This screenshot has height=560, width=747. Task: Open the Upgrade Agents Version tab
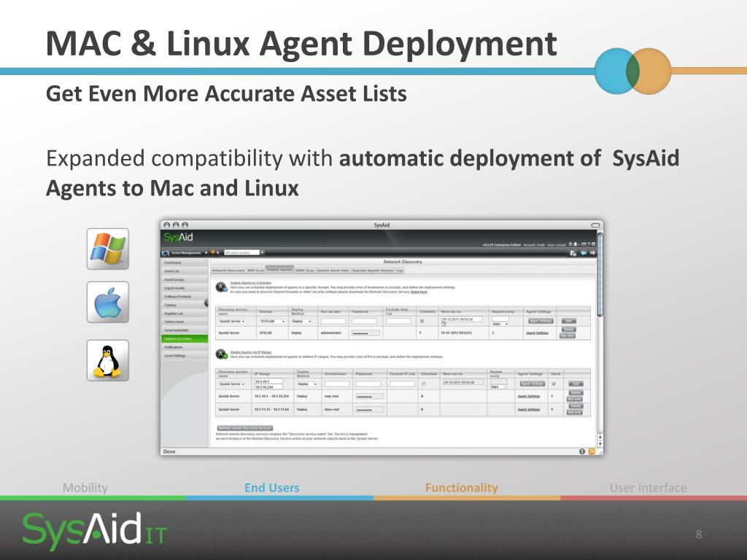373,271
